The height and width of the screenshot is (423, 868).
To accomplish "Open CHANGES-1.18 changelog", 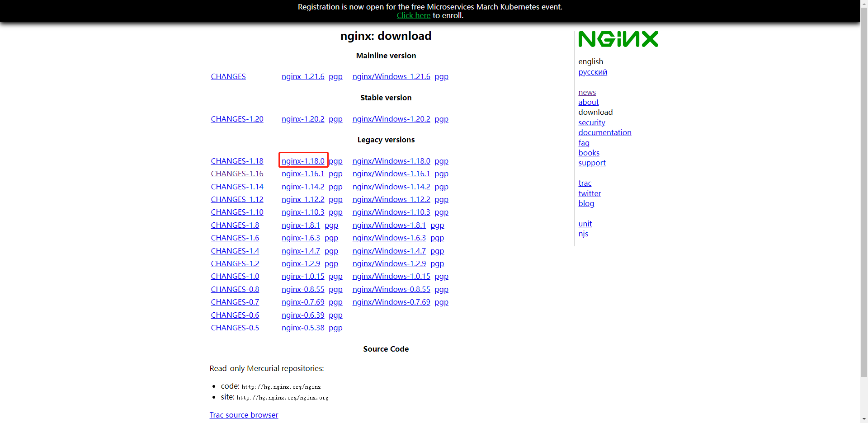I will pyautogui.click(x=237, y=161).
